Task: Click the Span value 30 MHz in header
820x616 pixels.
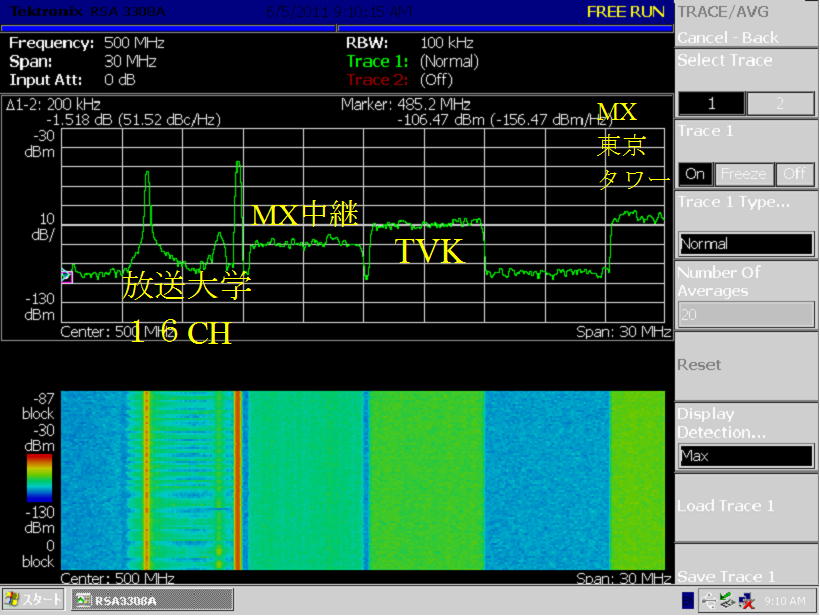Action: (130, 62)
